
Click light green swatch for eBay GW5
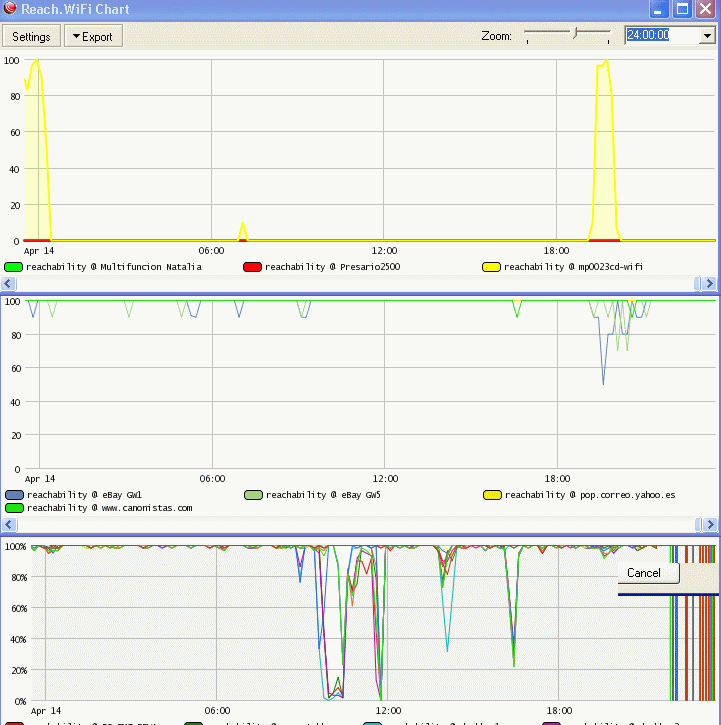coord(253,495)
